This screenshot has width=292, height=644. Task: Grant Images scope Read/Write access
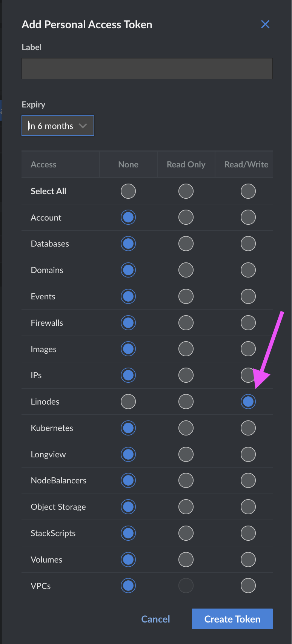coord(248,349)
